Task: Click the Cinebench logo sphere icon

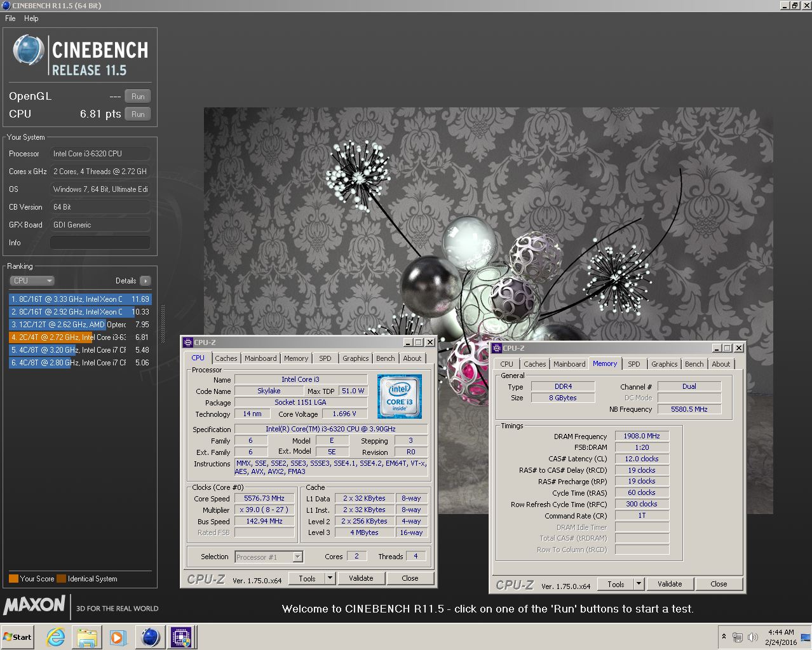Action: click(29, 50)
